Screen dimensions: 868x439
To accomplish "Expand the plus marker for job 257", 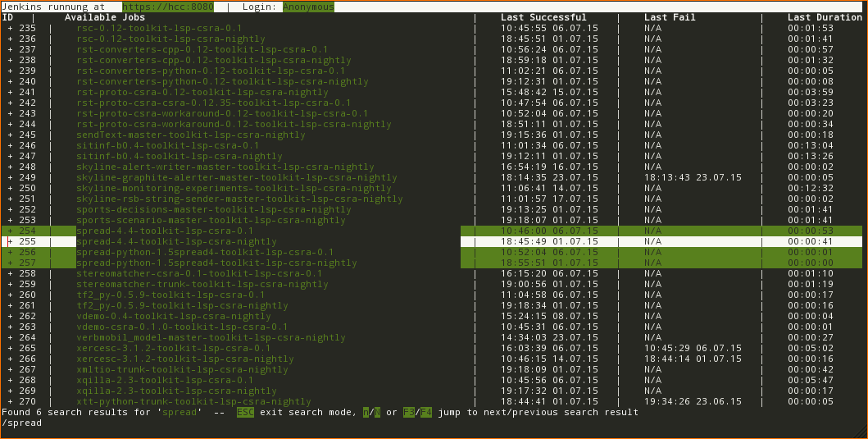I will pyautogui.click(x=10, y=263).
